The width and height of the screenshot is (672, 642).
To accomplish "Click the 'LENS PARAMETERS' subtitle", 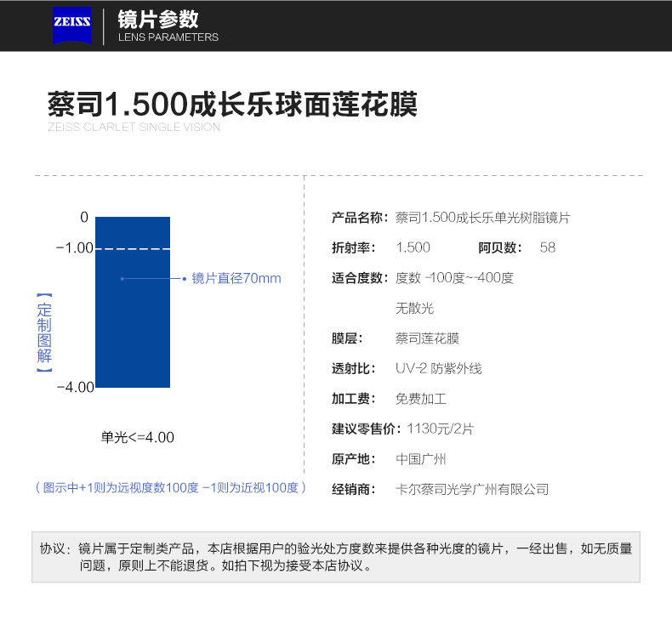I will point(168,37).
